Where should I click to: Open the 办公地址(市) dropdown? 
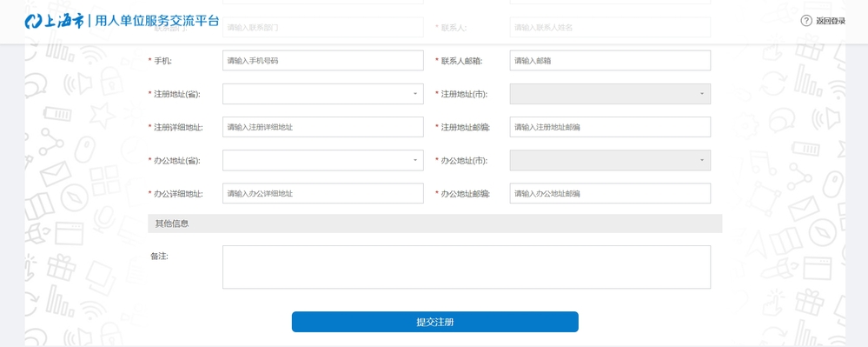pyautogui.click(x=610, y=160)
